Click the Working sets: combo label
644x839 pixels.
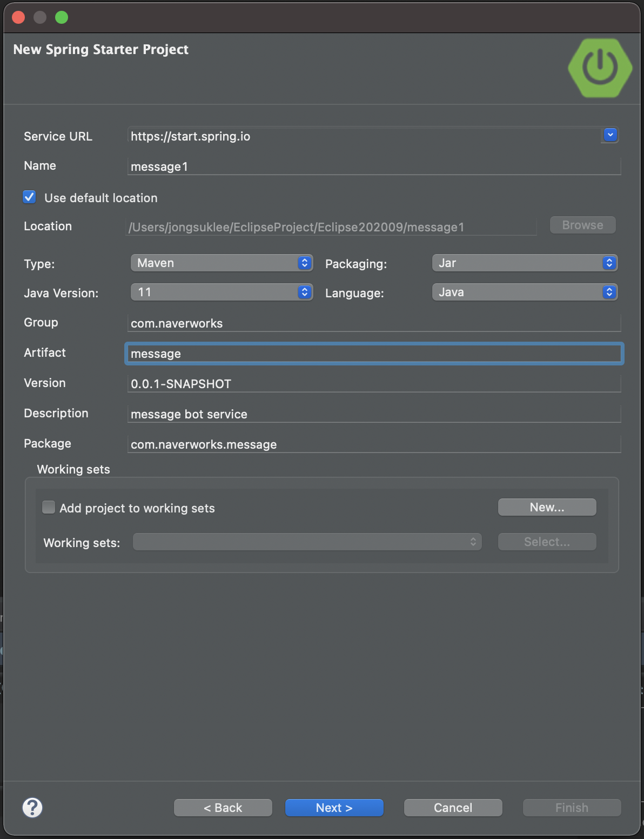point(82,543)
